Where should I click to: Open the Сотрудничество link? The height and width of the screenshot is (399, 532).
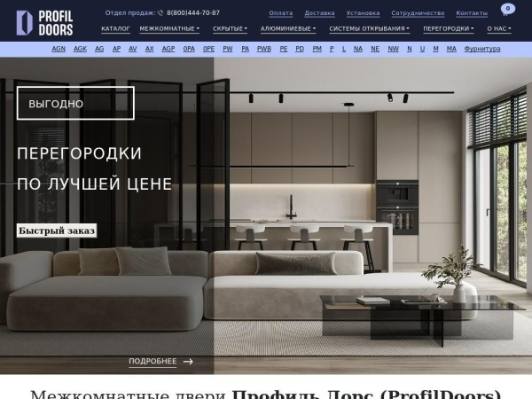418,13
